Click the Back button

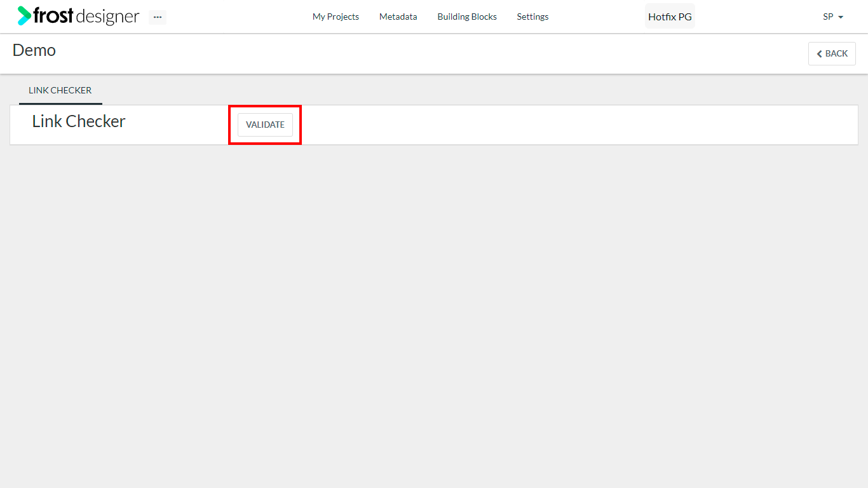[x=832, y=53]
